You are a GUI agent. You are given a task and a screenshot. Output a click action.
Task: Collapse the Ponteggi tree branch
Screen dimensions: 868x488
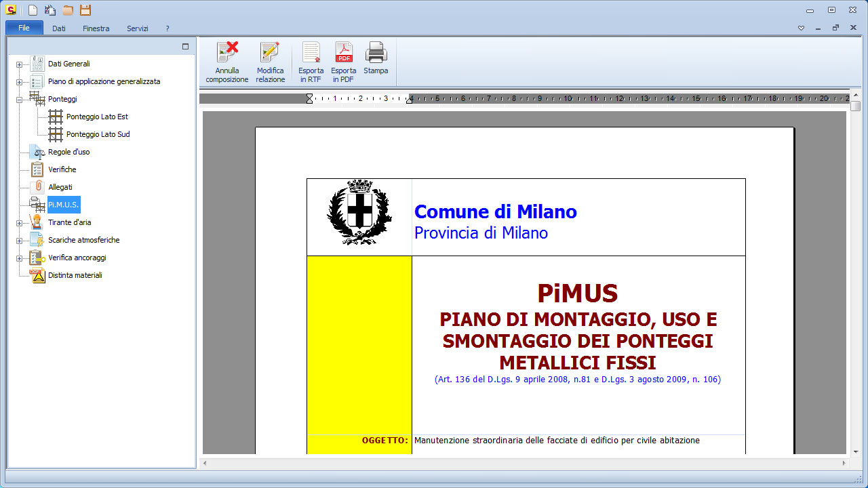point(19,99)
